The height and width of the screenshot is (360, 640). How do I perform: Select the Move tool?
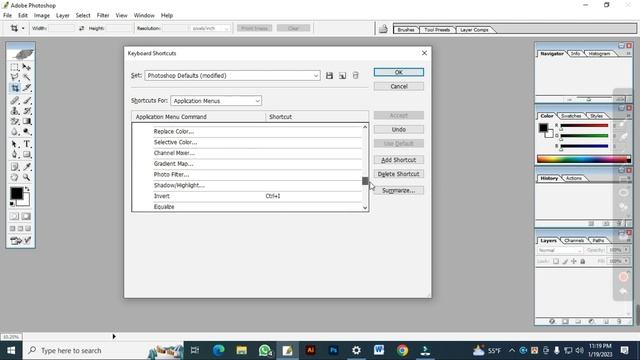[27, 67]
